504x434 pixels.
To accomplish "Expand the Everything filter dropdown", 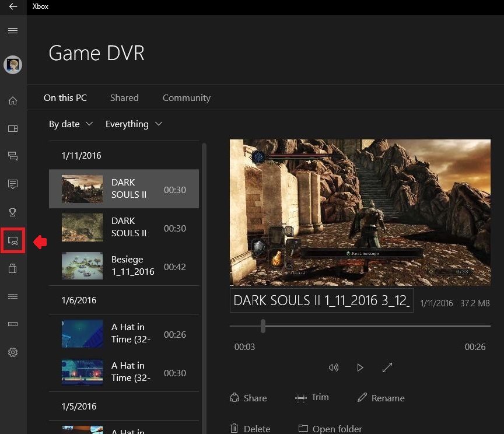I will (134, 124).
